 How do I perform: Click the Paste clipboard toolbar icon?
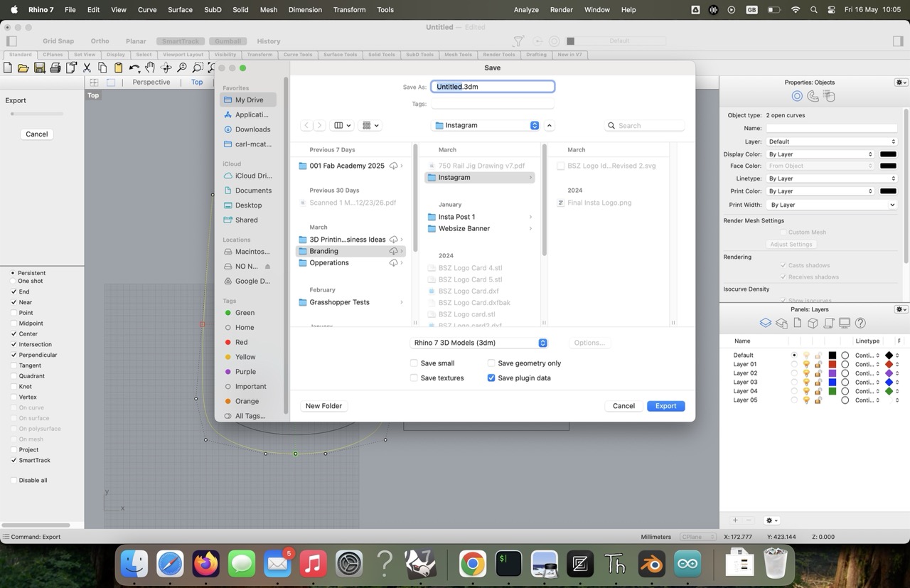click(x=118, y=68)
